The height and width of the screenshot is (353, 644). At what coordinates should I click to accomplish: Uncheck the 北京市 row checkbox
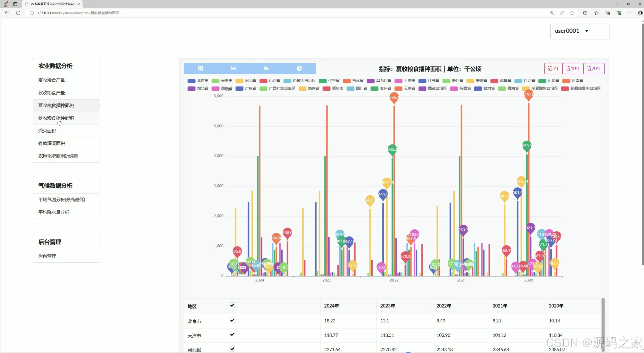click(232, 320)
